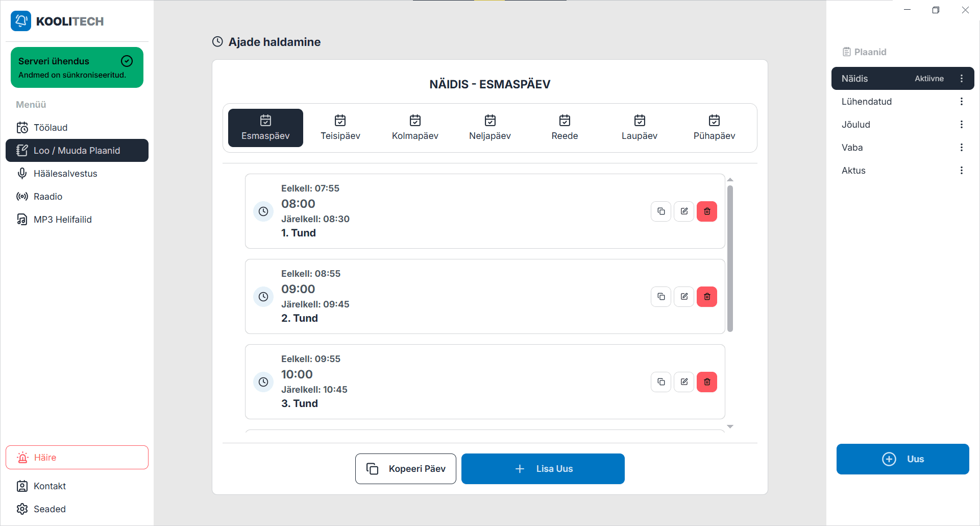Copy the 08:00 1. Tund entry
The width and height of the screenshot is (980, 526).
tap(661, 211)
